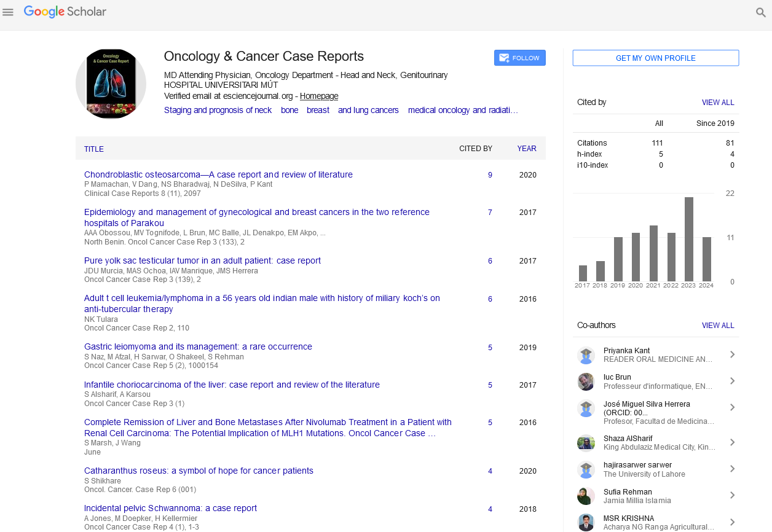Sort articles by Title column header
This screenshot has width=772, height=532.
(94, 149)
